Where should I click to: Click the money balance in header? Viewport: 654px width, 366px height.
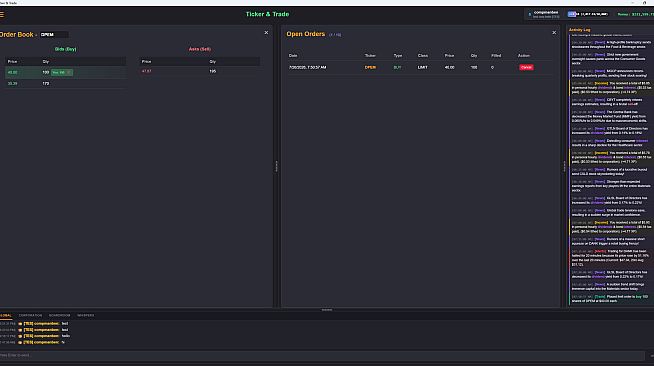tap(635, 14)
